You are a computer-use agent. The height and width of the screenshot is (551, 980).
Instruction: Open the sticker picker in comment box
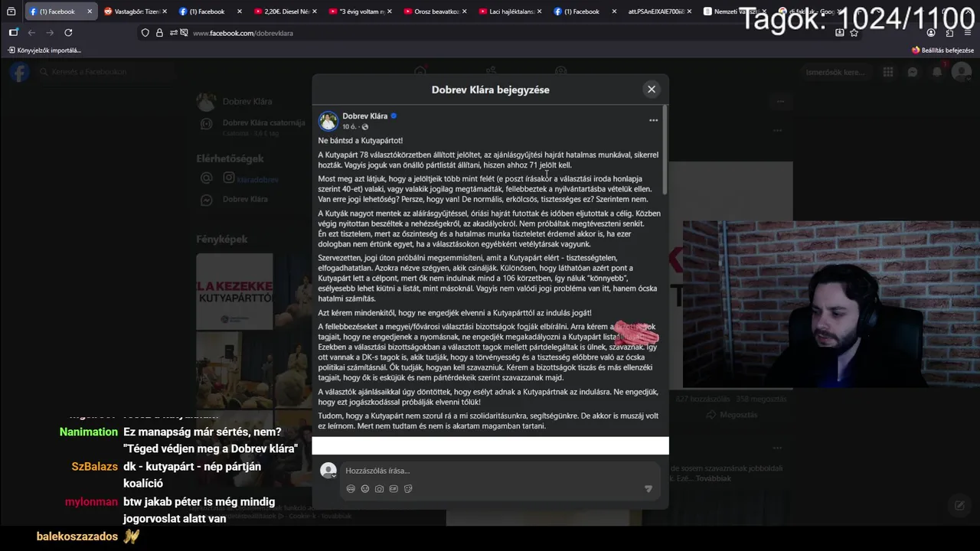point(408,489)
